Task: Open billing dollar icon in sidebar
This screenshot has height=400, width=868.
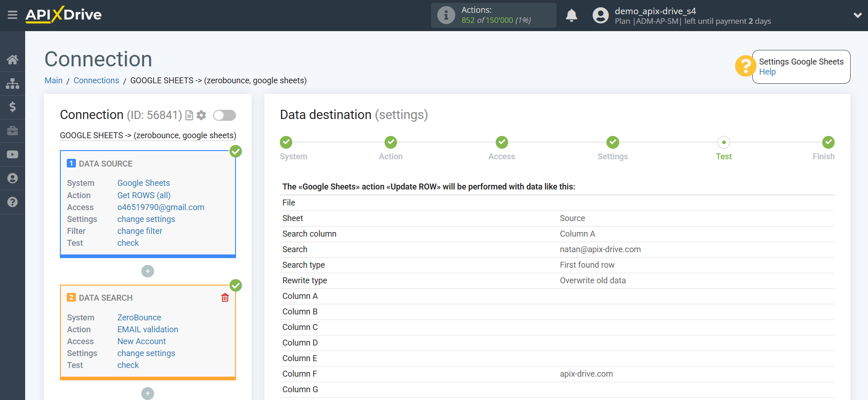Action: coord(12,107)
